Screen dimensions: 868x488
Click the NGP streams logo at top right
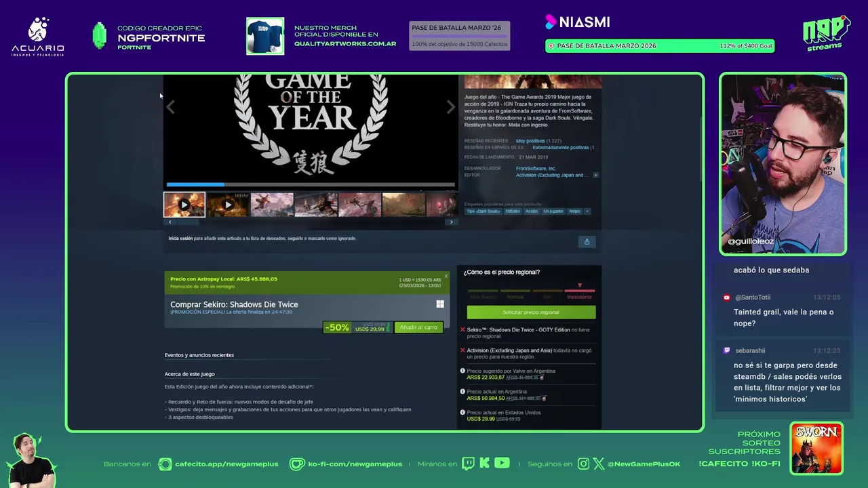pyautogui.click(x=826, y=33)
